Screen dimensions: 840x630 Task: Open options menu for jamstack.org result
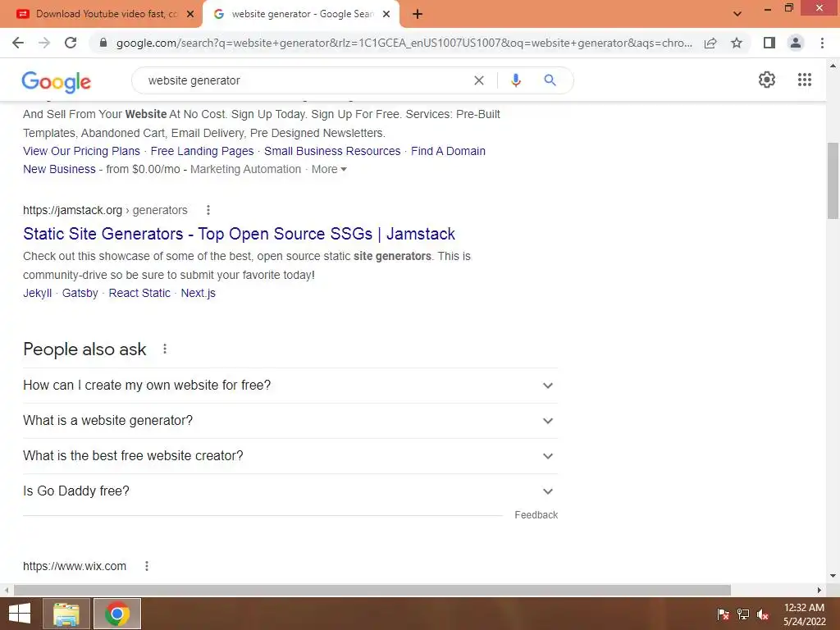pos(208,210)
